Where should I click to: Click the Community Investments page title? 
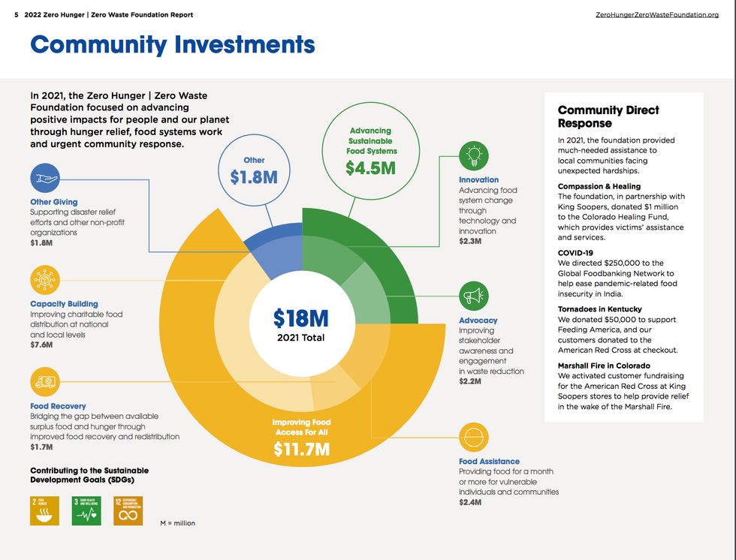click(x=172, y=44)
